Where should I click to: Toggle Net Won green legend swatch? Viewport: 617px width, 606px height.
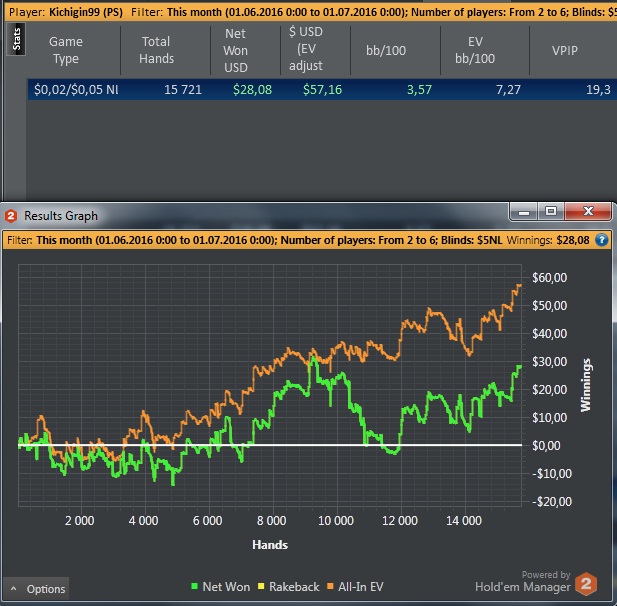(194, 586)
